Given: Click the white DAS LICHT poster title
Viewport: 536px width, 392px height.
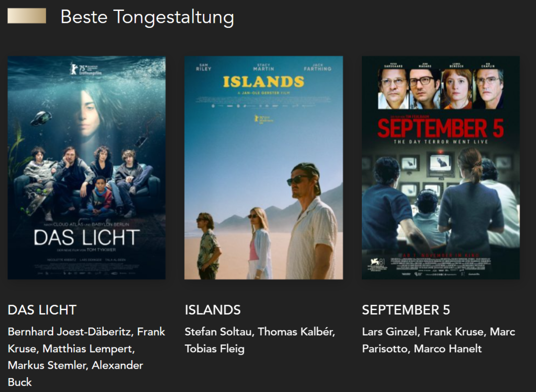Looking at the screenshot, I should pos(87,238).
